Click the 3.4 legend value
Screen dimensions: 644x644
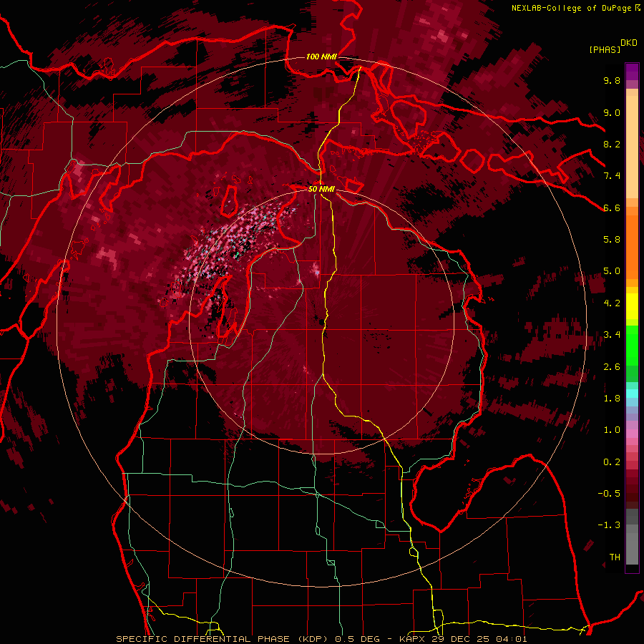[612, 335]
